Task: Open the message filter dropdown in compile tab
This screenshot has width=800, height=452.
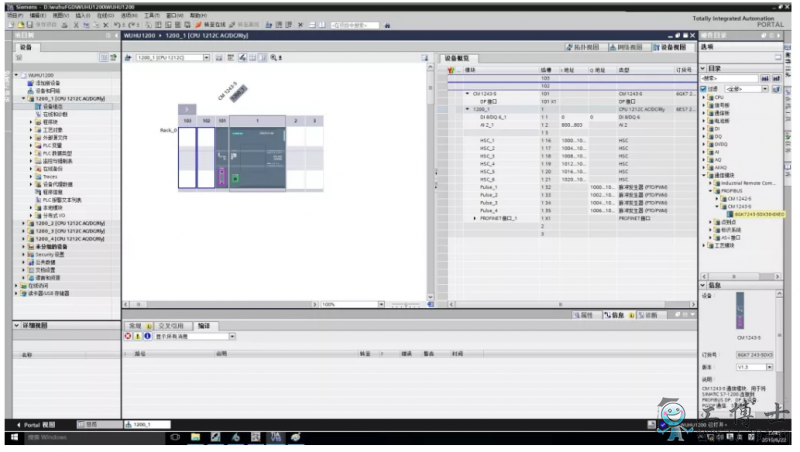Action: click(232, 337)
